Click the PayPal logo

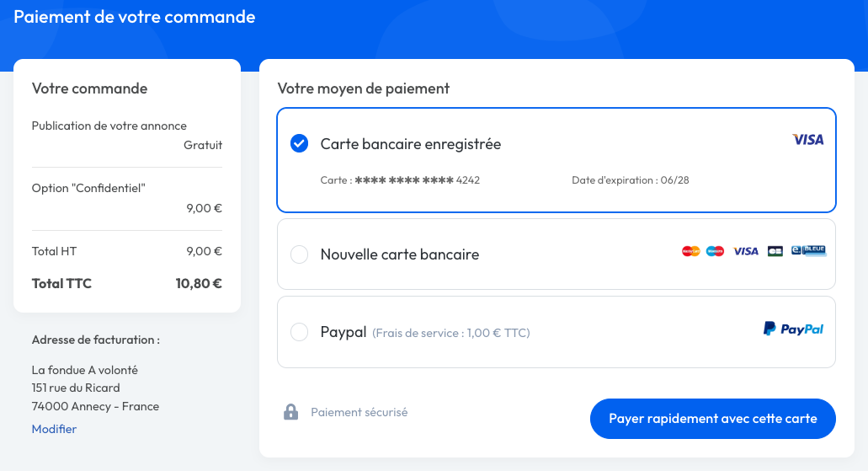[793, 329]
